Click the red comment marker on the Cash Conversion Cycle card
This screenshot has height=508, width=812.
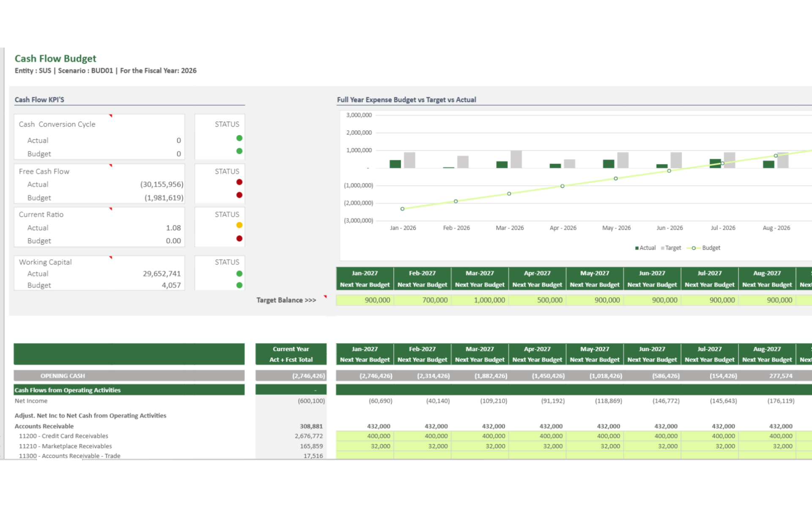point(111,116)
